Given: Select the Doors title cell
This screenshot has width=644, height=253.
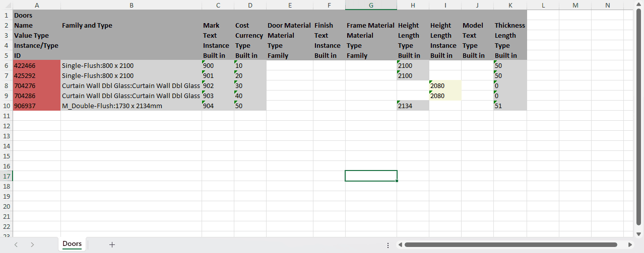Looking at the screenshot, I should click(x=37, y=15).
